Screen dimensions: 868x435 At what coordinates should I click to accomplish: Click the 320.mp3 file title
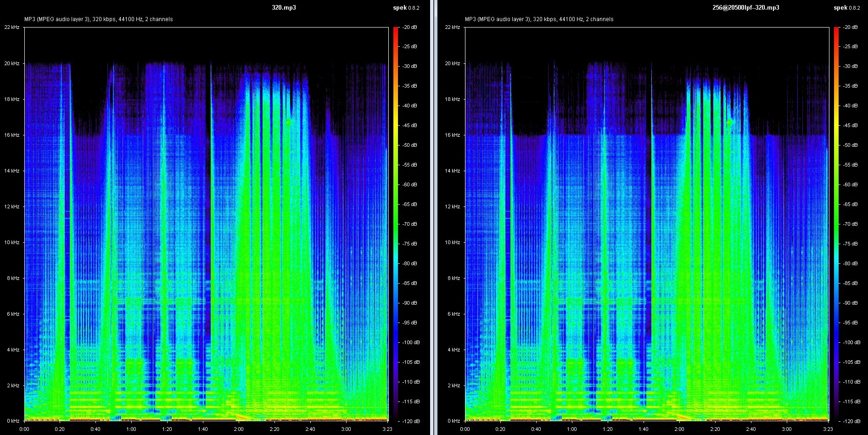pyautogui.click(x=284, y=7)
